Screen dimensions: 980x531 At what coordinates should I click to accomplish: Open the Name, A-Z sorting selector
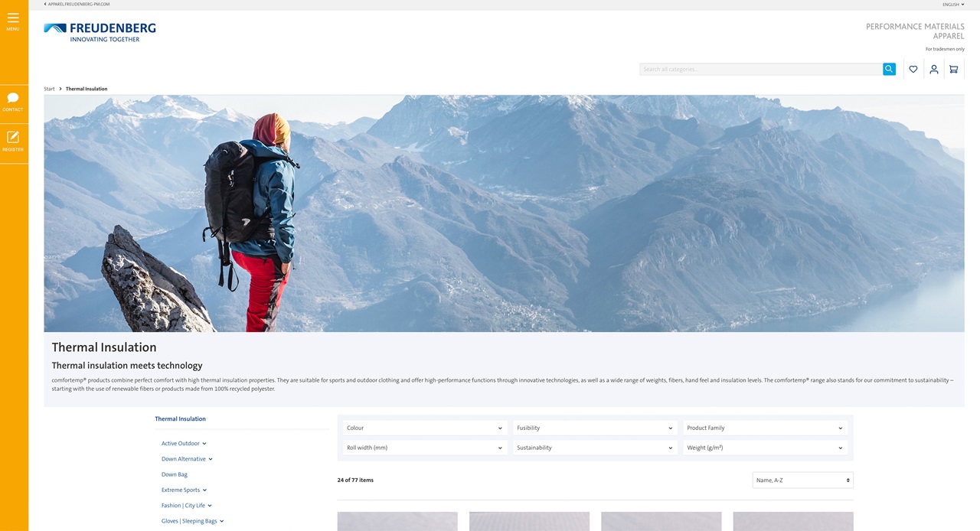(802, 480)
